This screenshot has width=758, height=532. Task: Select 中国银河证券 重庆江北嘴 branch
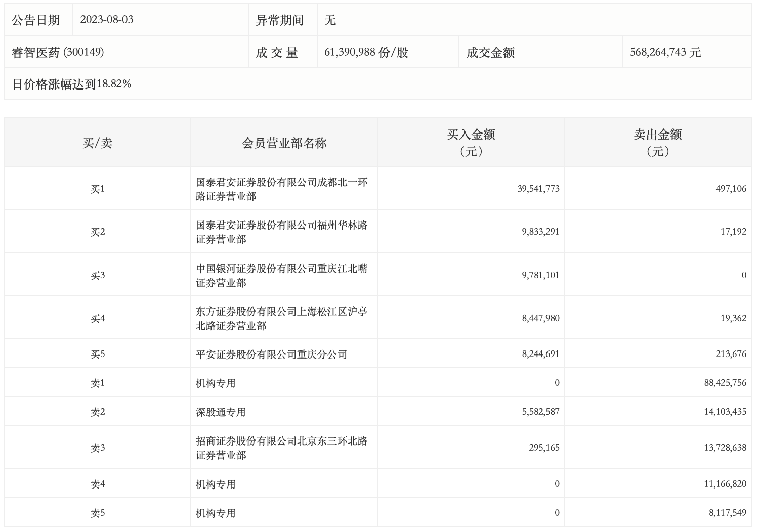[x=281, y=276]
